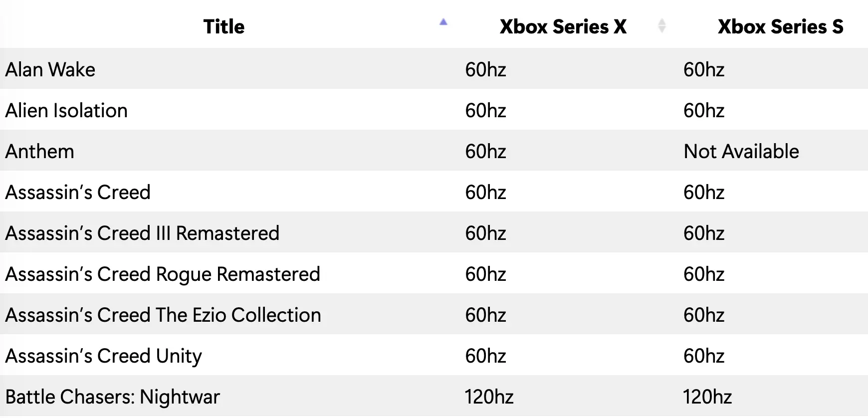868x418 pixels.
Task: Select the Assassin's Creed Unity title
Action: click(x=104, y=356)
